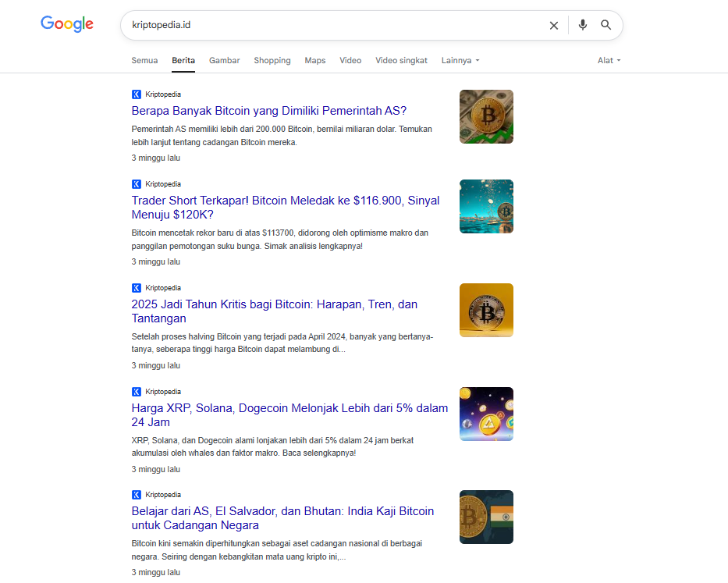Click snippet 'Bitcoin kini semakin diperhitungkan sebagai aset'
Screen dimensions: 728x583
(x=277, y=550)
